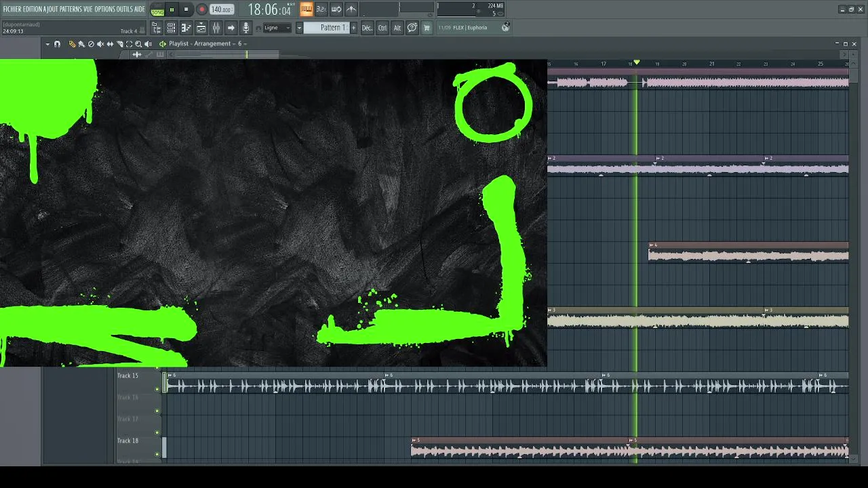Select the slip tool
Image resolution: width=868 pixels, height=488 pixels.
coord(110,44)
